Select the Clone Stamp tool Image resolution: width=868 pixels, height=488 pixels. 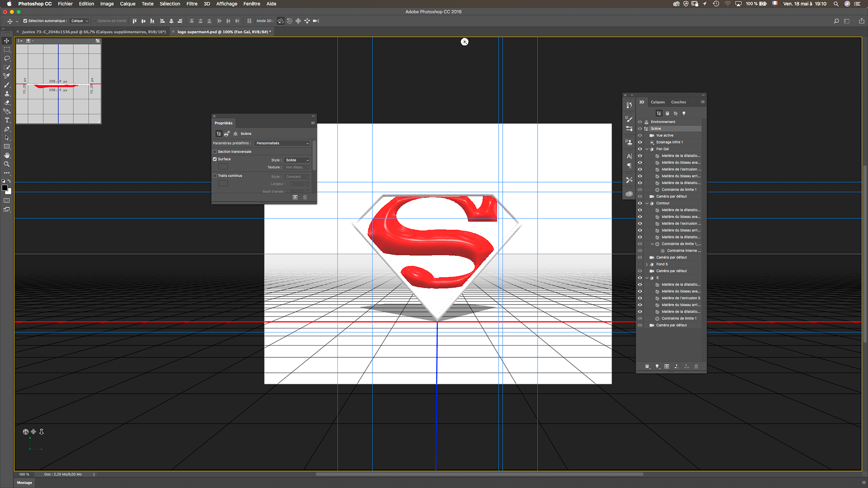[7, 94]
